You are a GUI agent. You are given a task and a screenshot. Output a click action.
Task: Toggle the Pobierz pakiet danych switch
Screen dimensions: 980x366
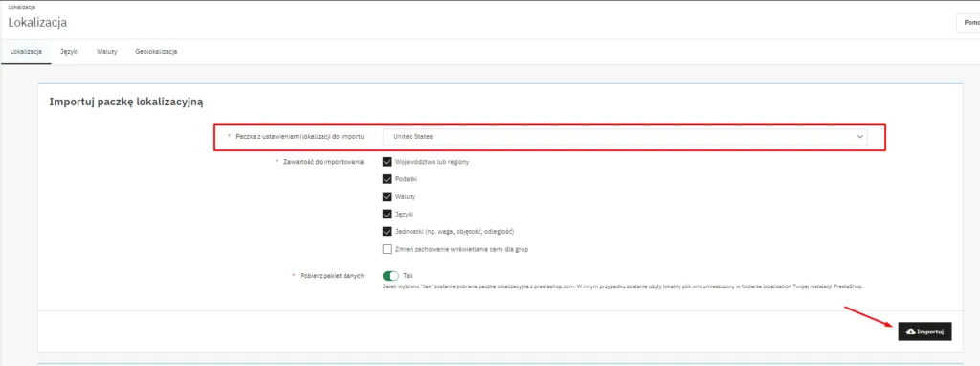pyautogui.click(x=390, y=275)
